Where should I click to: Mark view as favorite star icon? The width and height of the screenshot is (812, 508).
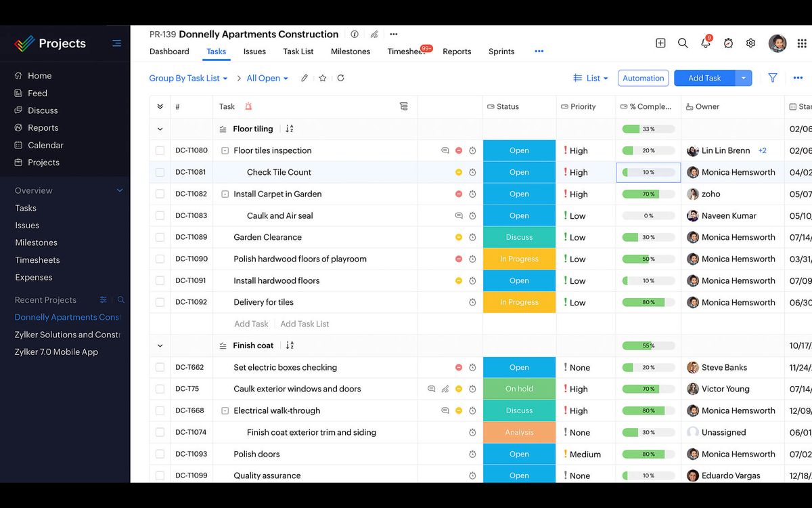pyautogui.click(x=323, y=78)
